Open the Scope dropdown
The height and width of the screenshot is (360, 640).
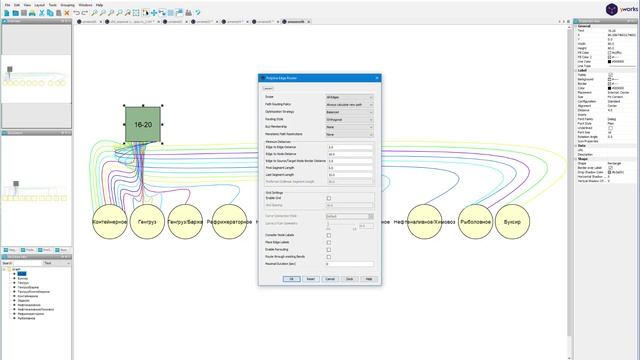pyautogui.click(x=349, y=97)
